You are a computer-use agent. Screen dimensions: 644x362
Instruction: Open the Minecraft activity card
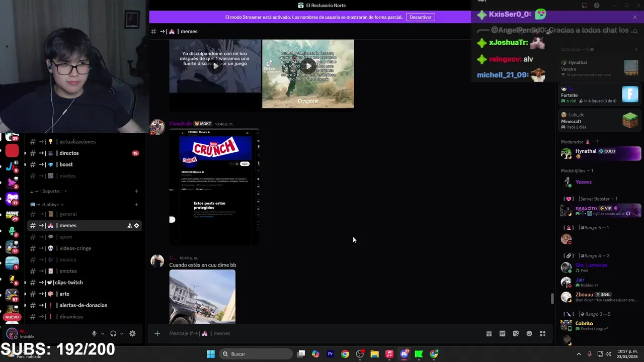pos(600,121)
